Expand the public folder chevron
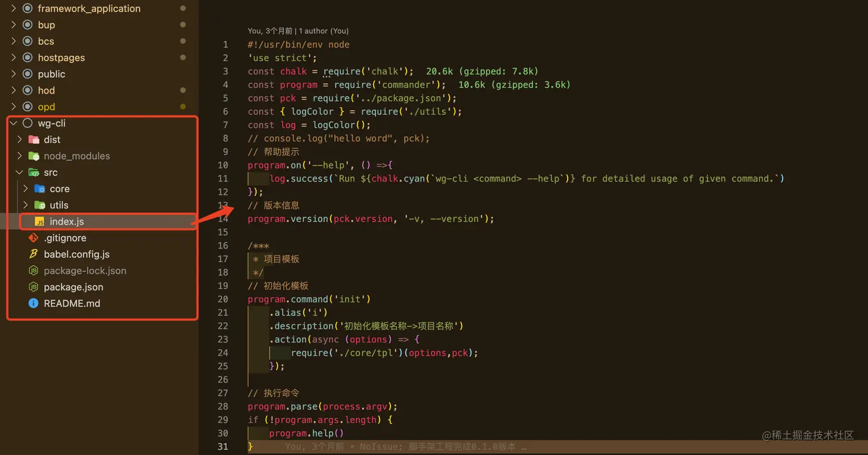 coord(13,74)
